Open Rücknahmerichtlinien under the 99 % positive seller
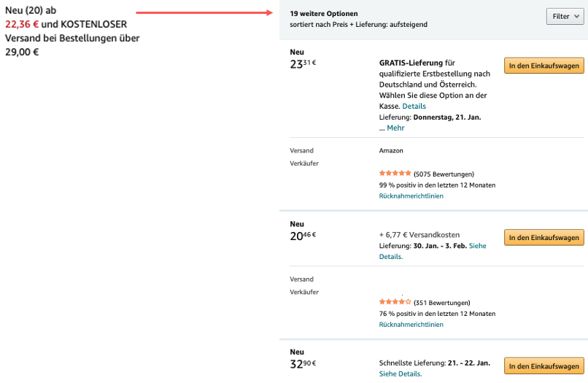 [411, 196]
